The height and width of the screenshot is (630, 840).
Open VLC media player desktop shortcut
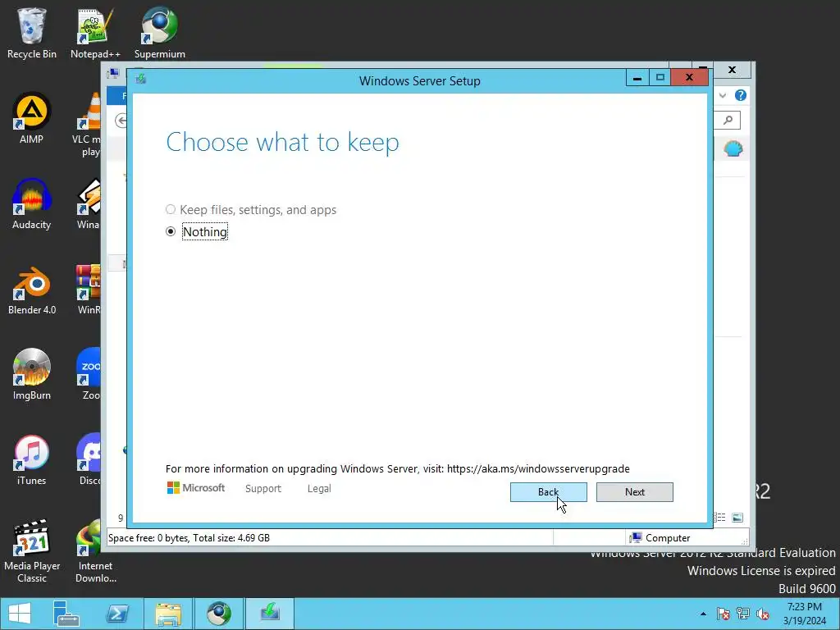coord(89,125)
